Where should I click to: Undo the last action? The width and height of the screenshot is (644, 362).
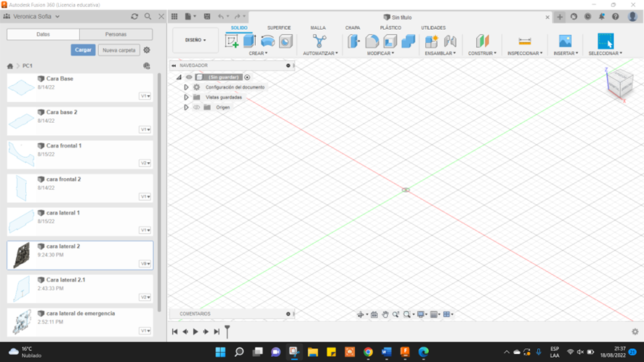coord(221,17)
